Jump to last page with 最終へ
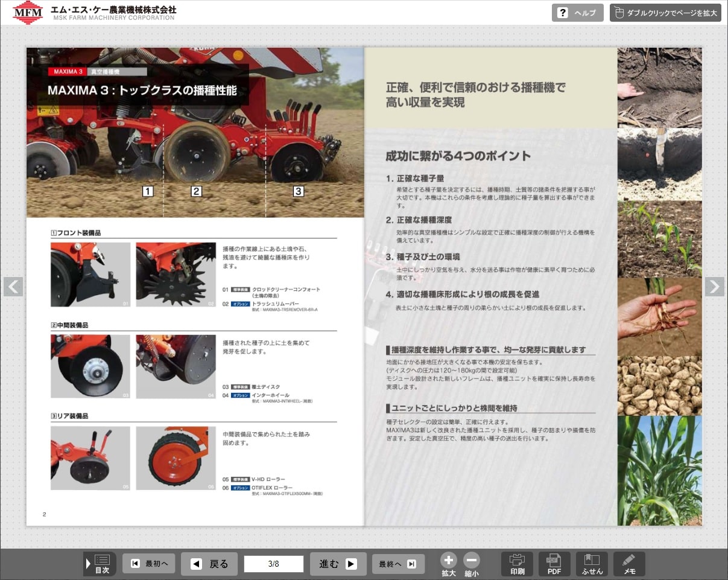 (398, 564)
